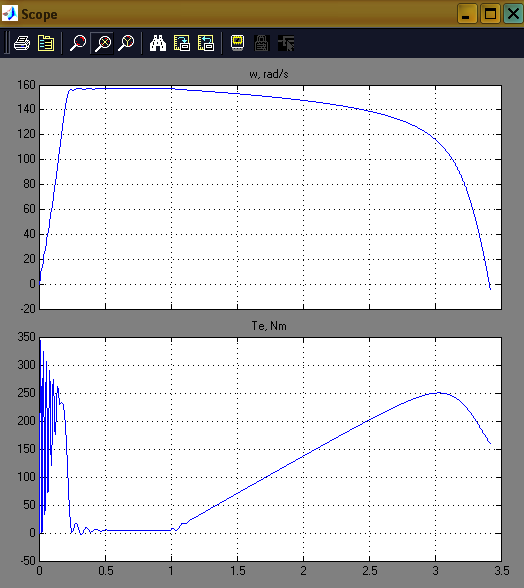The image size is (524, 588).
Task: Click inside the Te, Nm torque plot
Action: coord(270,449)
